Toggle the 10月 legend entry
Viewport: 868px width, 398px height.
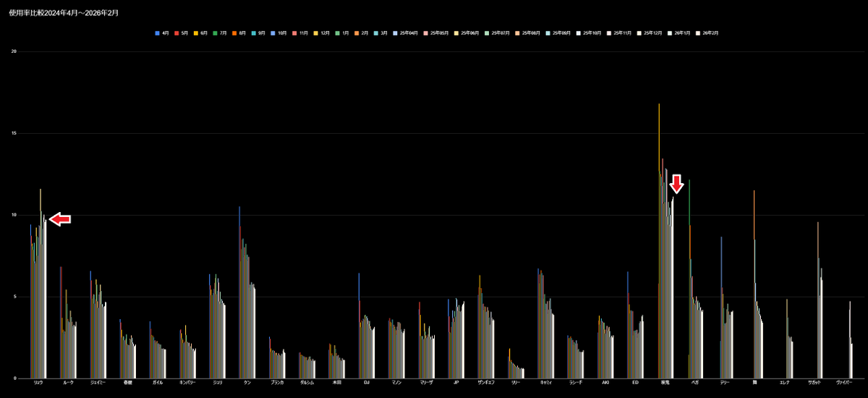point(278,33)
